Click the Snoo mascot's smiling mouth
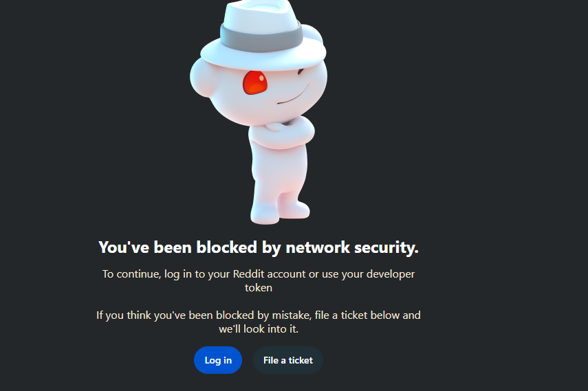 tap(290, 99)
